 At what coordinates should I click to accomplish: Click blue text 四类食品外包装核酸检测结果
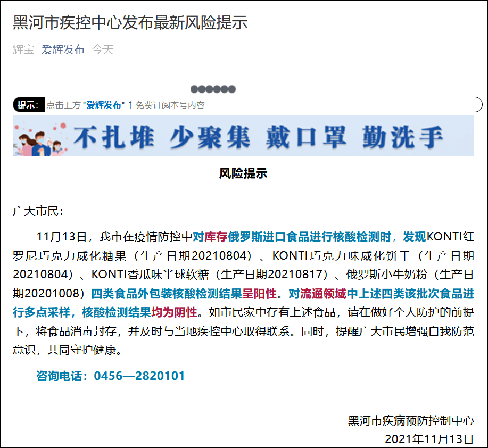(x=167, y=293)
